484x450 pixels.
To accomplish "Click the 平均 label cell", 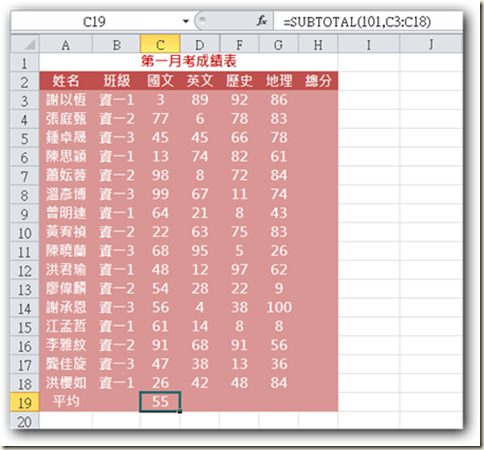I will tap(66, 402).
